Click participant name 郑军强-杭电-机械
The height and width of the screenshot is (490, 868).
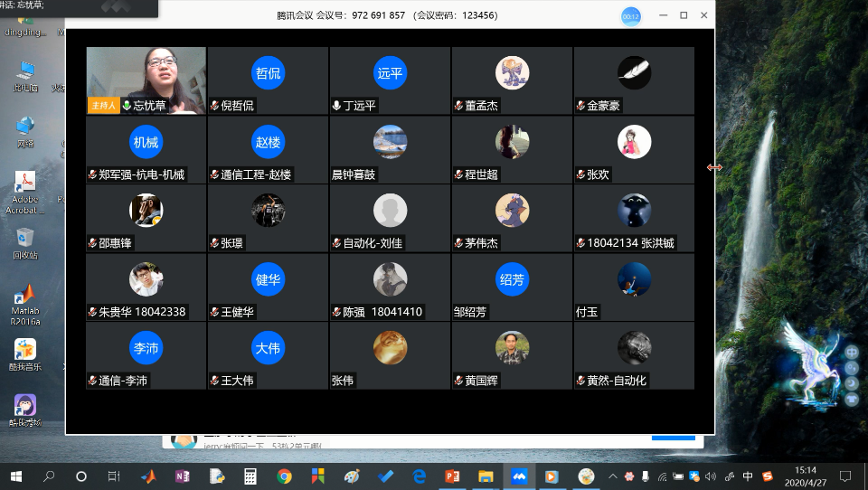[x=141, y=174]
